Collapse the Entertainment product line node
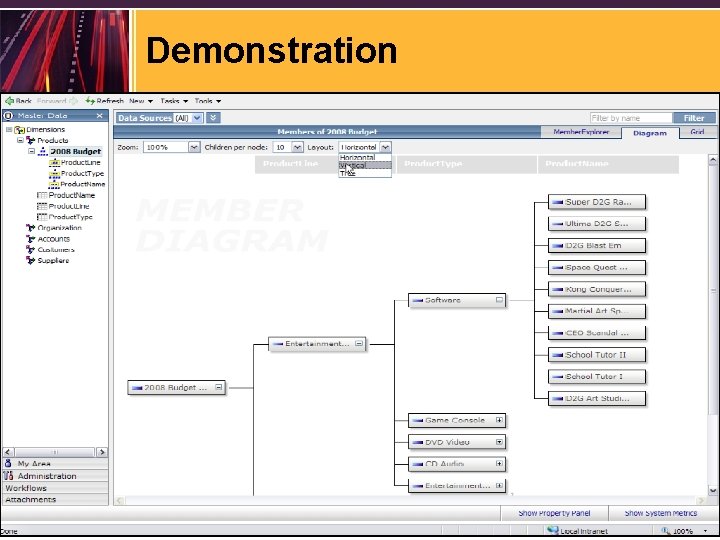The height and width of the screenshot is (540, 720). tap(359, 343)
